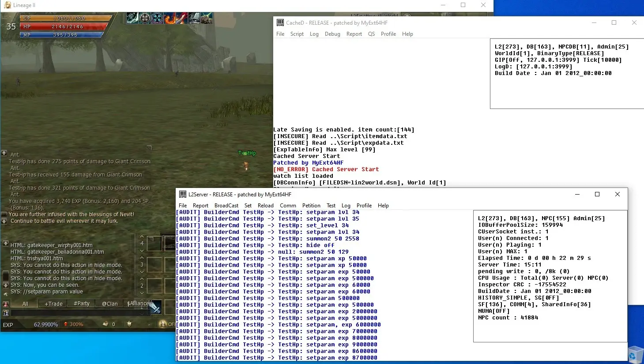Open CacheD Report menu
The height and width of the screenshot is (364, 644).
point(354,34)
